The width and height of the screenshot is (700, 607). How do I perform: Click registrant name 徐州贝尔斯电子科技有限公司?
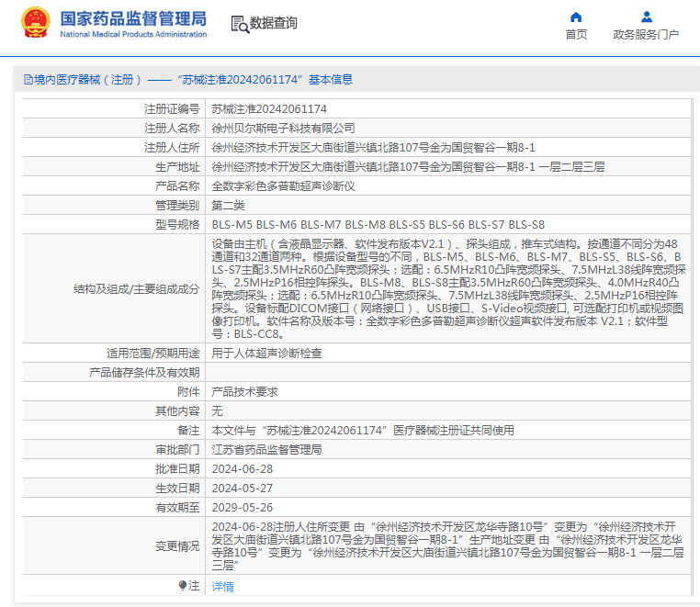point(283,128)
